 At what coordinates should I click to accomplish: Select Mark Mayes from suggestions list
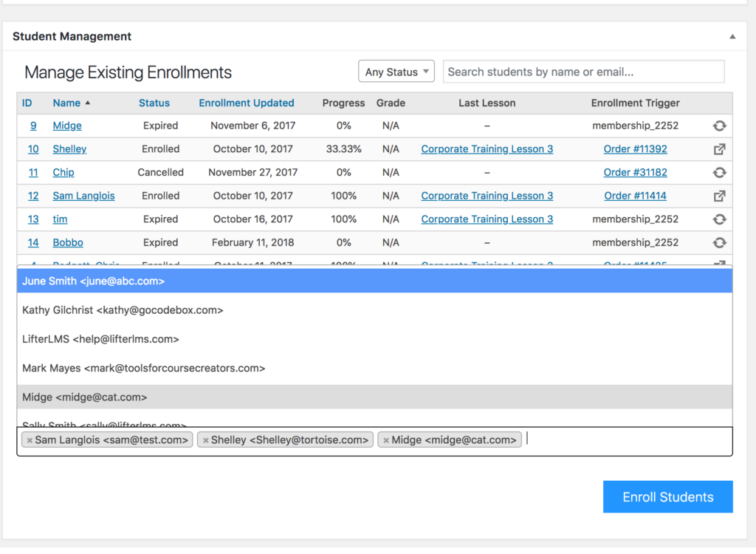pos(374,368)
